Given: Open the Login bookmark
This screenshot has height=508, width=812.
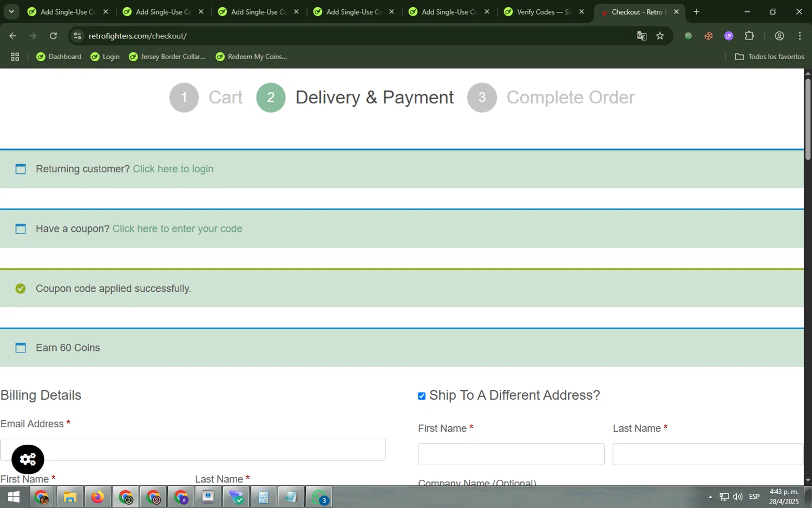Looking at the screenshot, I should [x=105, y=56].
